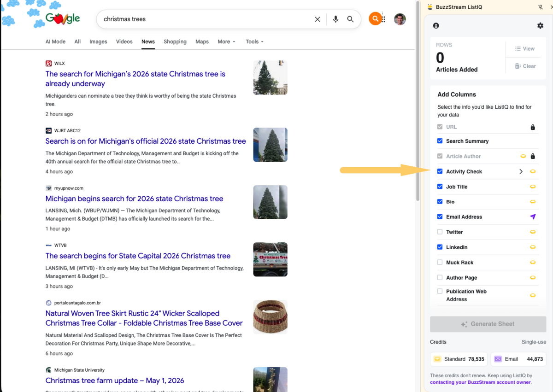Click lock icon on URL row
Viewport: 553px width, 392px height.
[533, 127]
